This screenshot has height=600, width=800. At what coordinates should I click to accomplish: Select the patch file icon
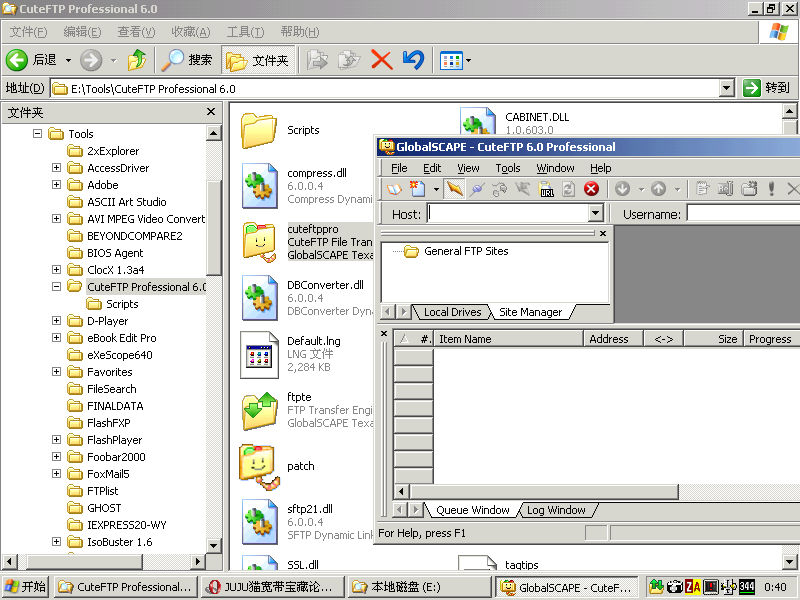click(x=259, y=466)
